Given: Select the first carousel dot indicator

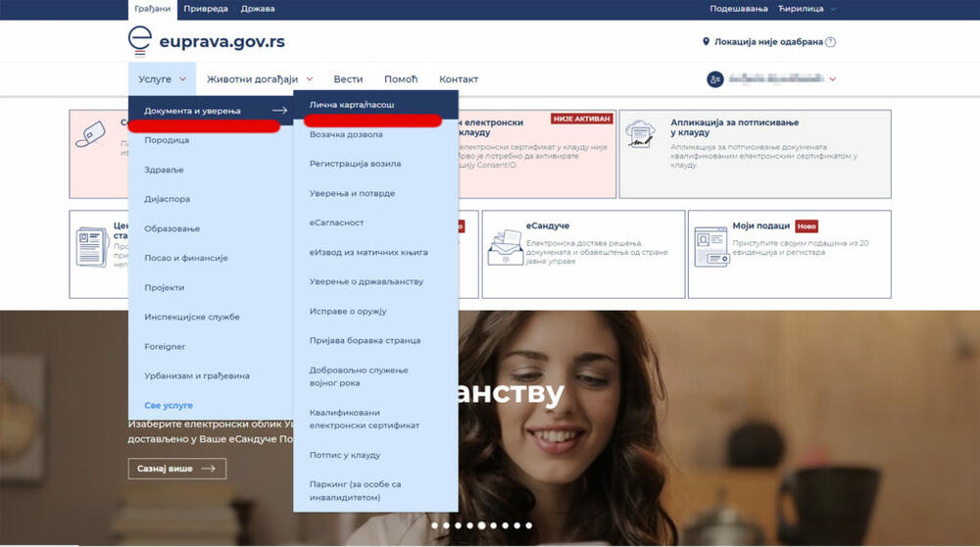Looking at the screenshot, I should [434, 525].
